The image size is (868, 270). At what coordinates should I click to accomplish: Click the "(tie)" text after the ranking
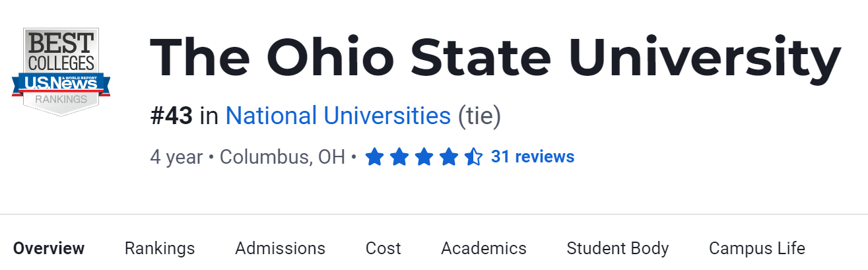click(479, 116)
